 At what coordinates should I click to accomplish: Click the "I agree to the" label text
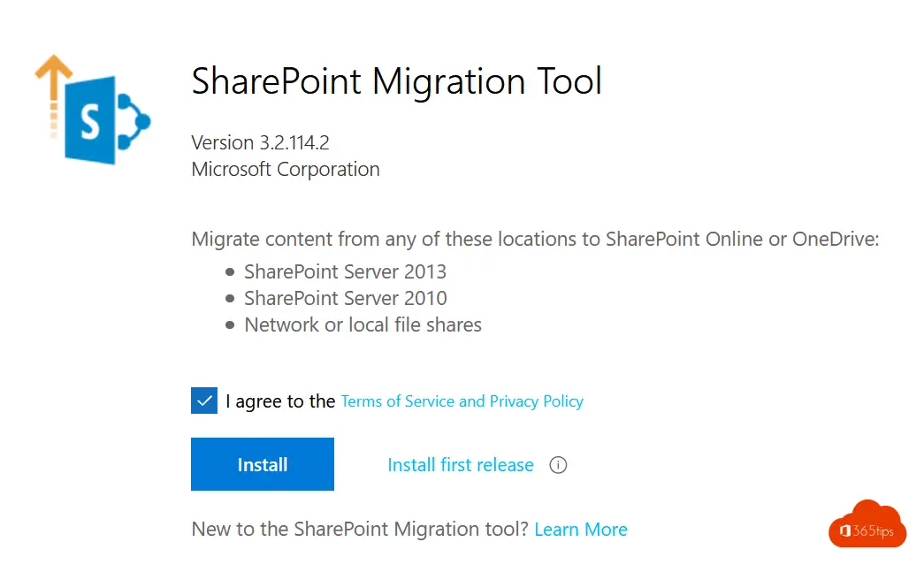tap(280, 401)
